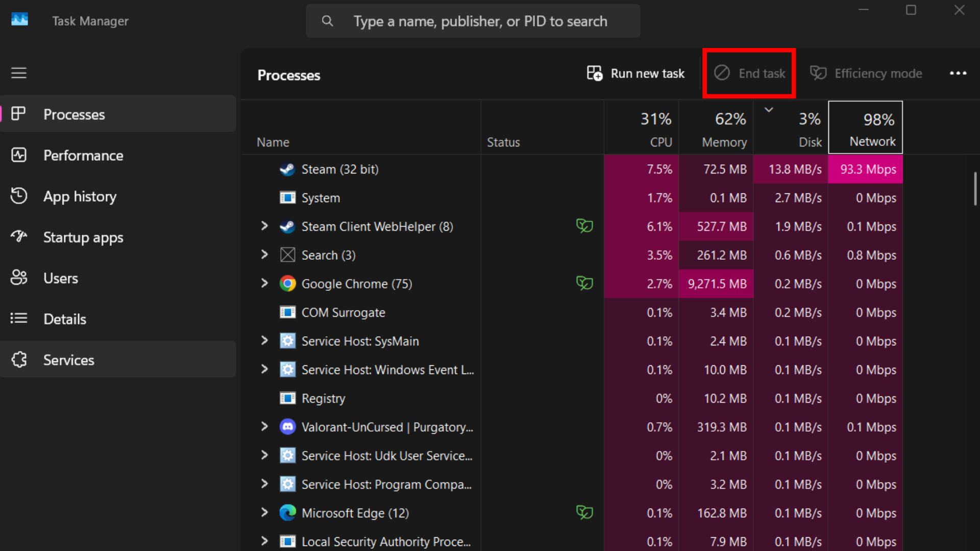
Task: Open the Services tab
Action: [118, 360]
